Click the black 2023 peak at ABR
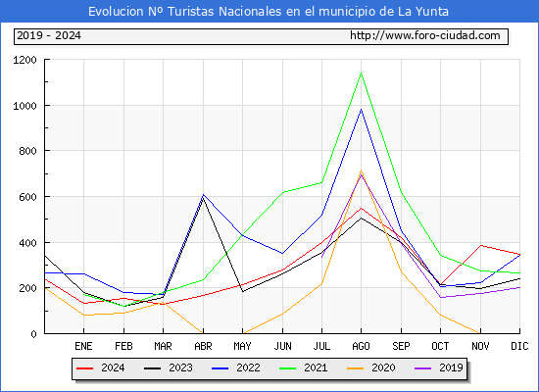The image size is (539, 392). click(x=203, y=198)
